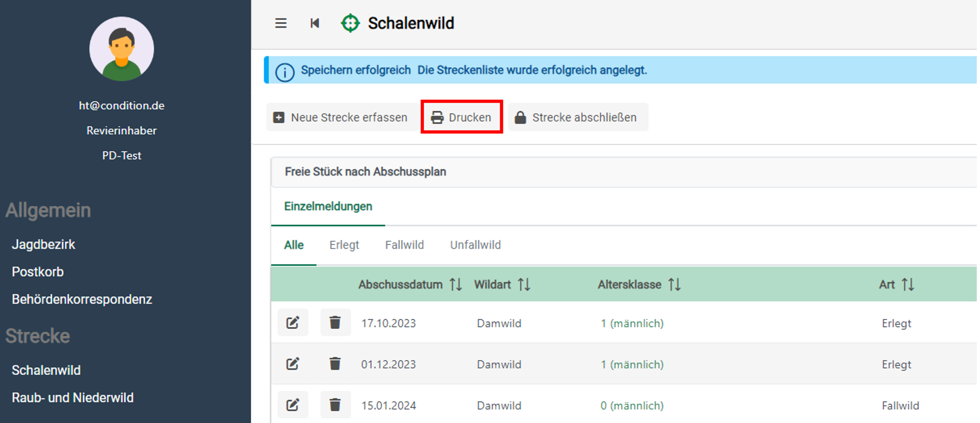Viewport: 980px width, 423px height.
Task: Click the hamburger menu icon
Action: click(x=281, y=23)
